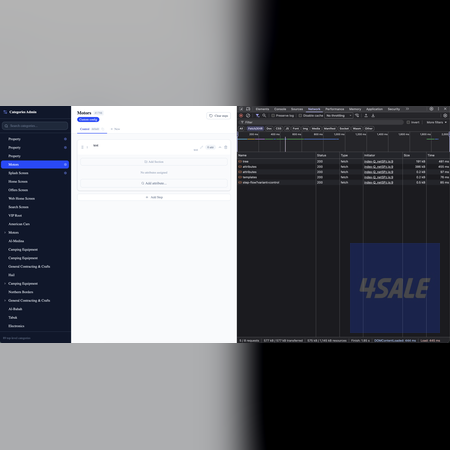450x450 pixels.
Task: Collapse the step with the minus icon
Action: (220, 147)
